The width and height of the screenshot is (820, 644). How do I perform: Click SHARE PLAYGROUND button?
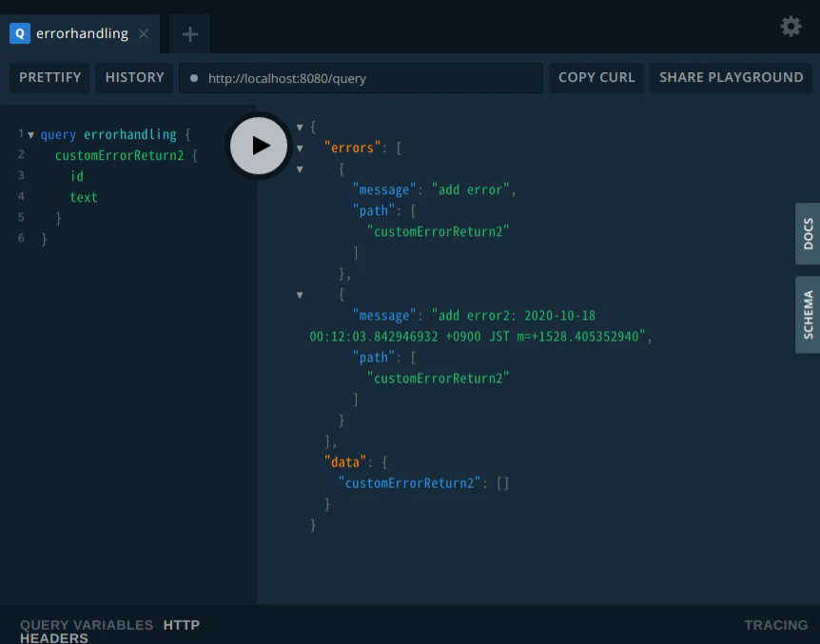[732, 77]
